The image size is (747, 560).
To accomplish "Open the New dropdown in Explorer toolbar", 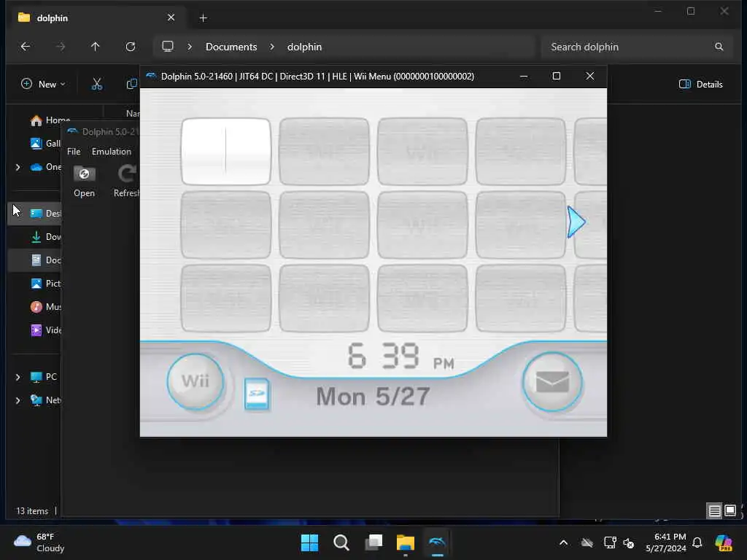I will 43,85.
